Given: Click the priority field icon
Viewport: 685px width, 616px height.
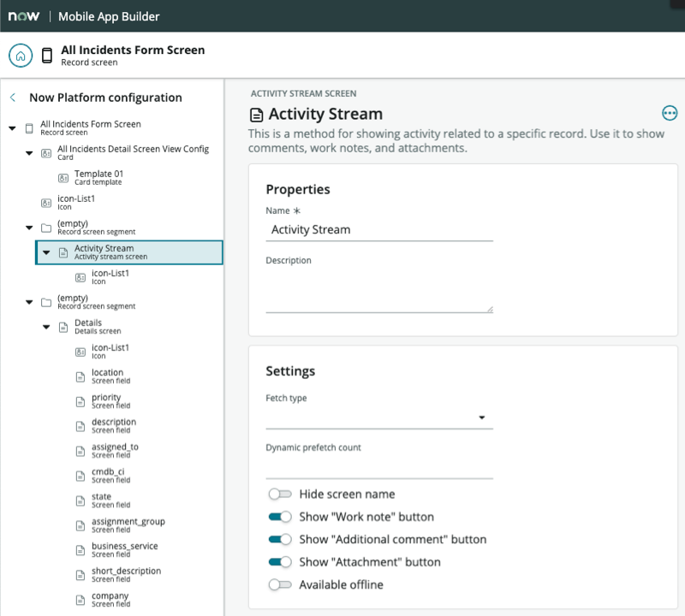Looking at the screenshot, I should point(80,401).
